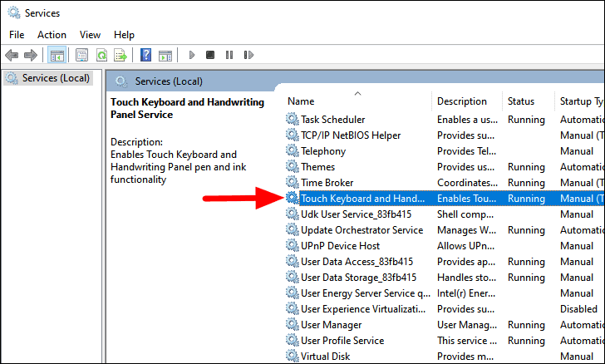
Task: Open Properties toolbar icon
Action: pyautogui.click(x=81, y=55)
